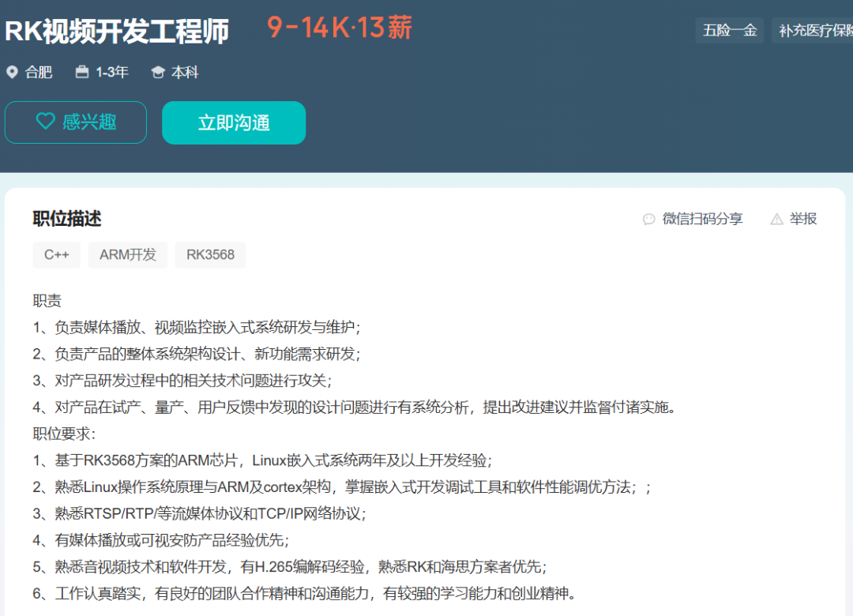The width and height of the screenshot is (853, 616).
Task: Click the salary text 9-14K·13薪
Action: click(340, 28)
